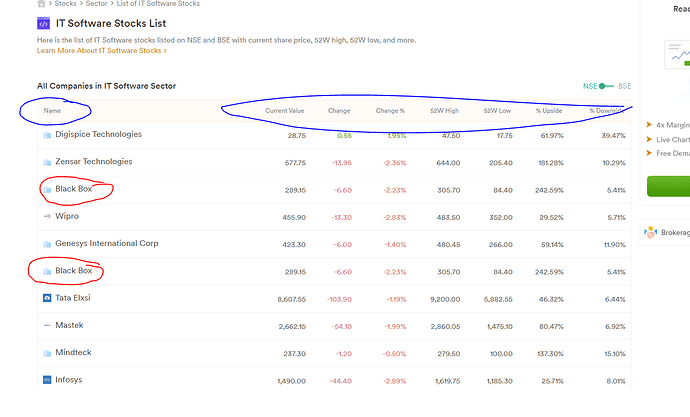Click the home icon in breadcrumb
This screenshot has width=690, height=417.
41,4
